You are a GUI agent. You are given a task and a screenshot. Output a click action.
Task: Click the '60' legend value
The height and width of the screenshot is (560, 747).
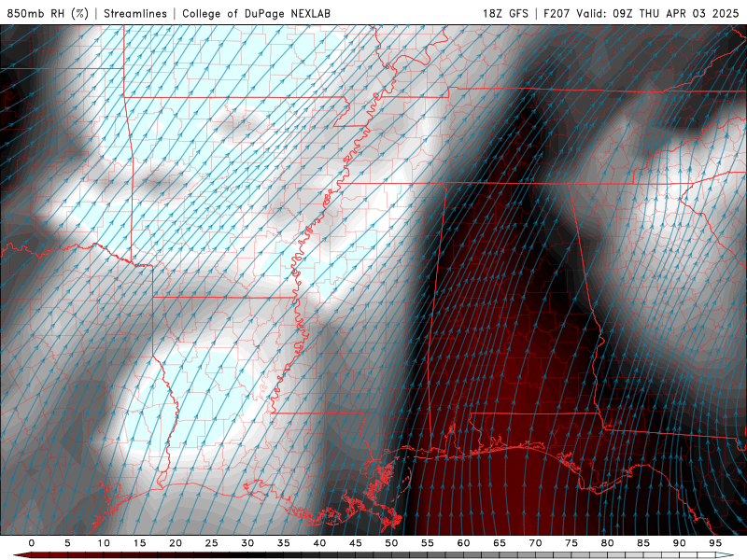pyautogui.click(x=463, y=543)
